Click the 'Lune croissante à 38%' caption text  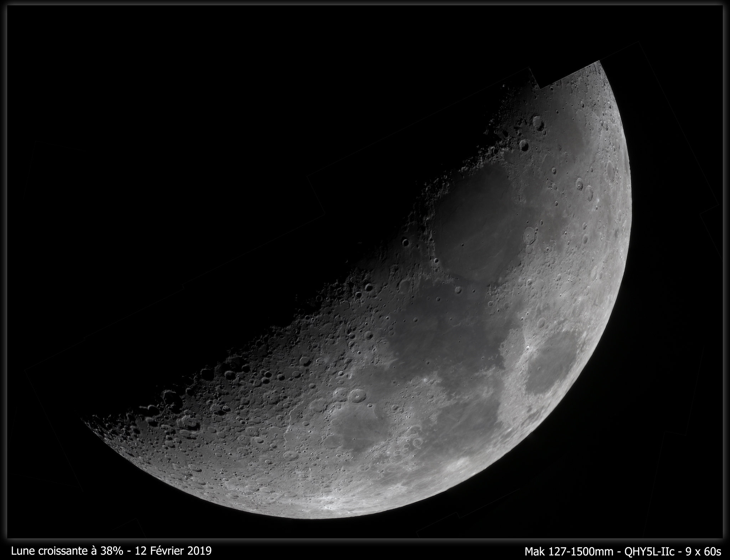(66, 551)
